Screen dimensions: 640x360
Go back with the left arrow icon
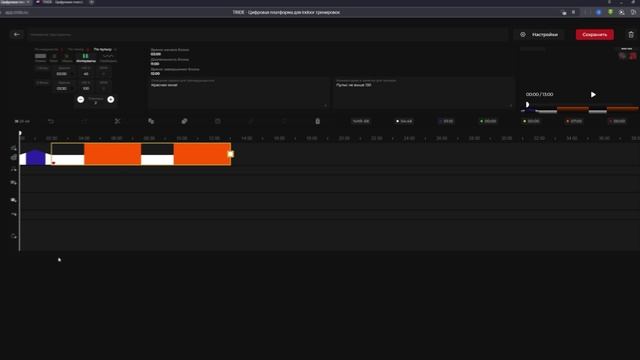click(17, 35)
